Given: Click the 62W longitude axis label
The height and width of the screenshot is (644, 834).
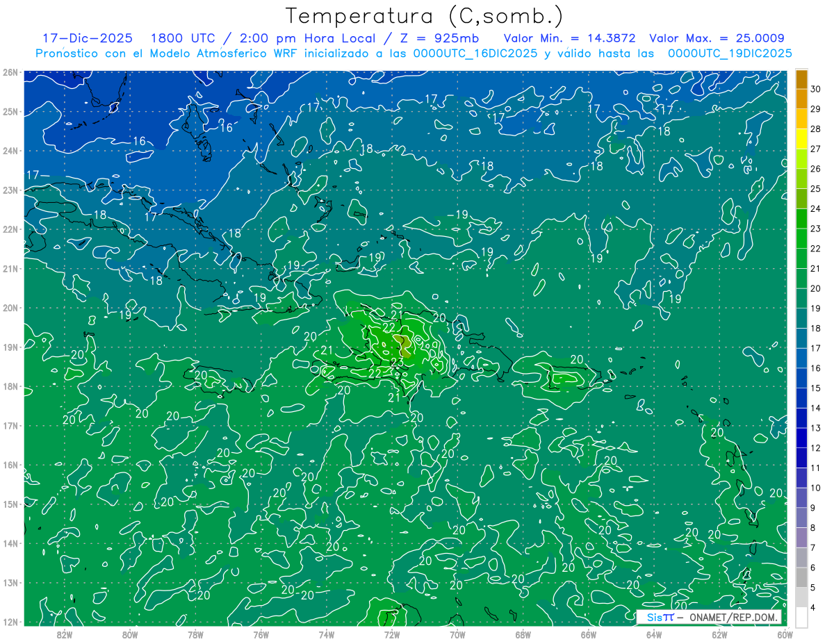Looking at the screenshot, I should point(719,634).
